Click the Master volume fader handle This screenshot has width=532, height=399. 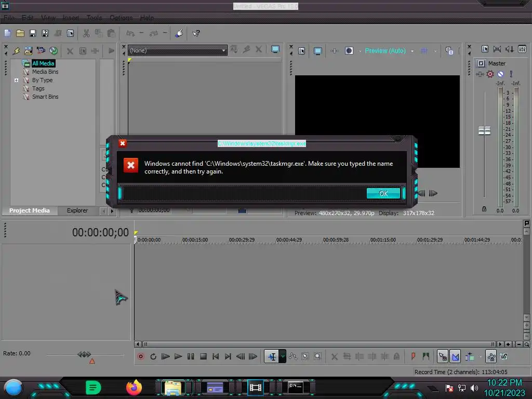coord(485,130)
